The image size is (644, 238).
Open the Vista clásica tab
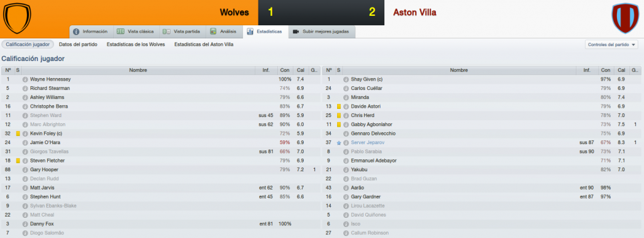point(135,31)
